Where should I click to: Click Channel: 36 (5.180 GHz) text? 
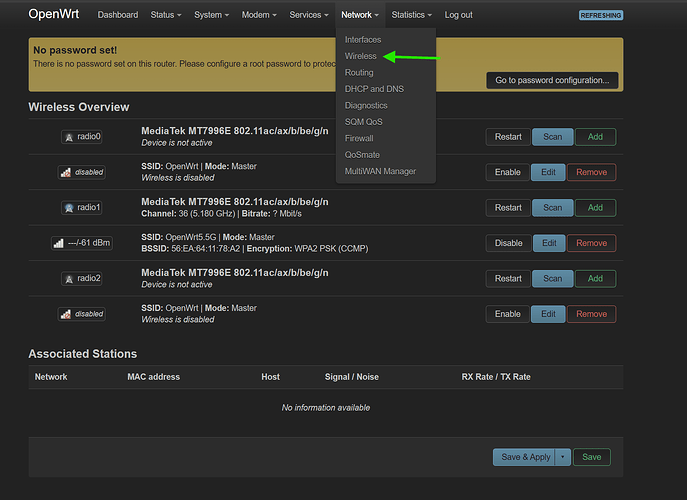188,214
